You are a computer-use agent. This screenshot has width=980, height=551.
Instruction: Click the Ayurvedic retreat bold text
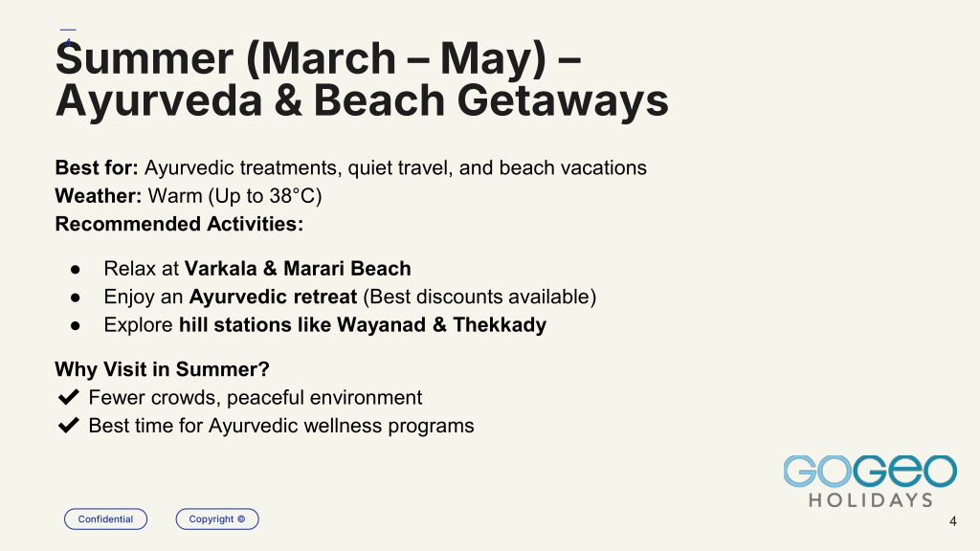(x=273, y=297)
